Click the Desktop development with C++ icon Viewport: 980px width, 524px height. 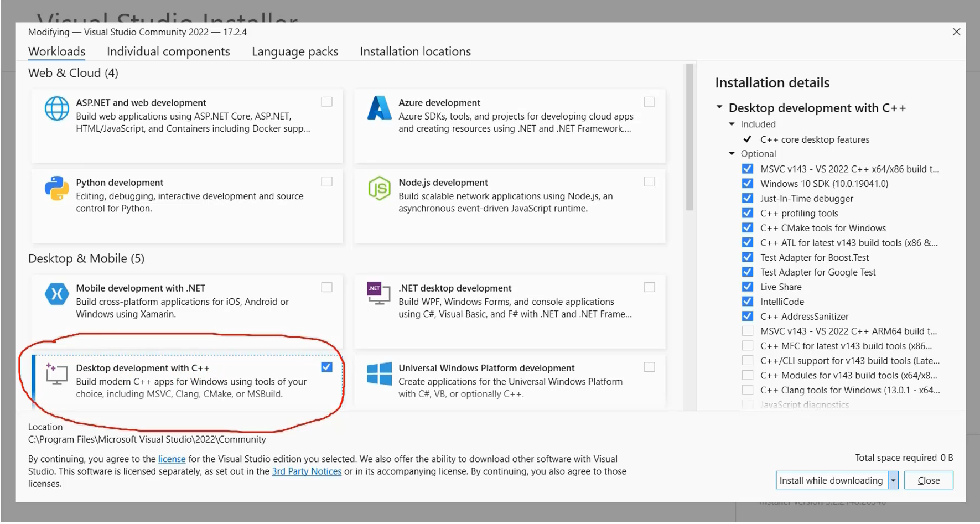coord(56,374)
